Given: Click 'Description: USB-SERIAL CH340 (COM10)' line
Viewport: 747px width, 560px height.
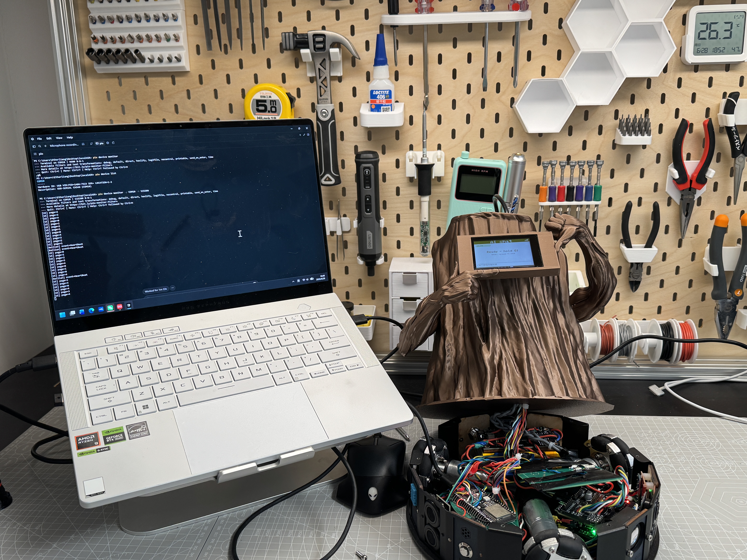Looking at the screenshot, I should pos(65,188).
